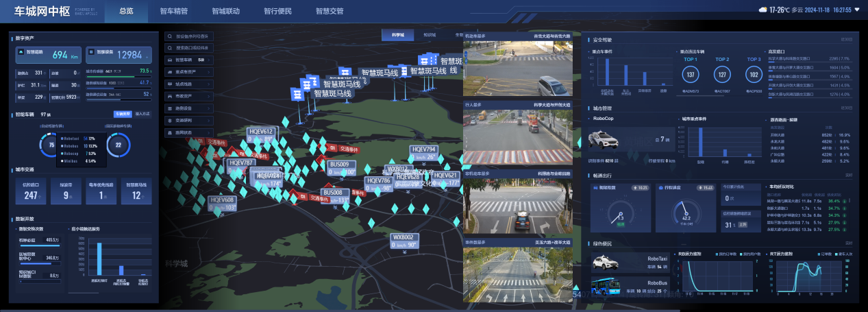Switch to 接入方式 view in 智能车辆

point(145,115)
